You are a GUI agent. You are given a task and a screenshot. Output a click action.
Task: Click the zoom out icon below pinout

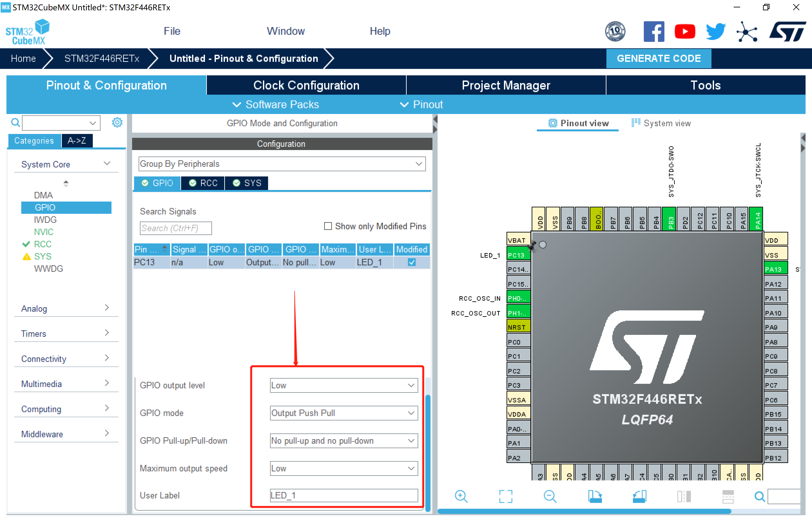(550, 496)
